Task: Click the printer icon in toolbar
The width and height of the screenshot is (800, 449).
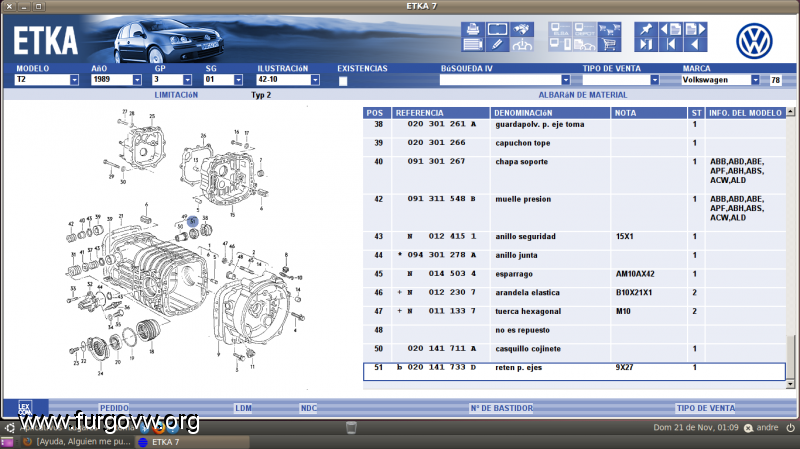Action: [472, 29]
